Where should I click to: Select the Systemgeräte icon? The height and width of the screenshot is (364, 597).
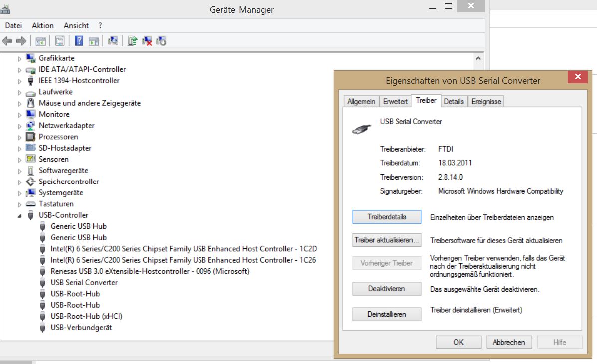pyautogui.click(x=31, y=192)
